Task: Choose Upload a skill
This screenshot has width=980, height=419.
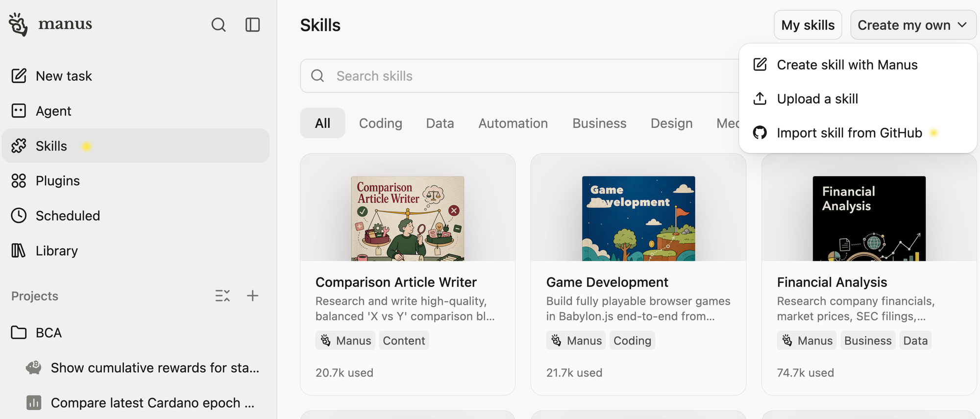Action: (858, 99)
